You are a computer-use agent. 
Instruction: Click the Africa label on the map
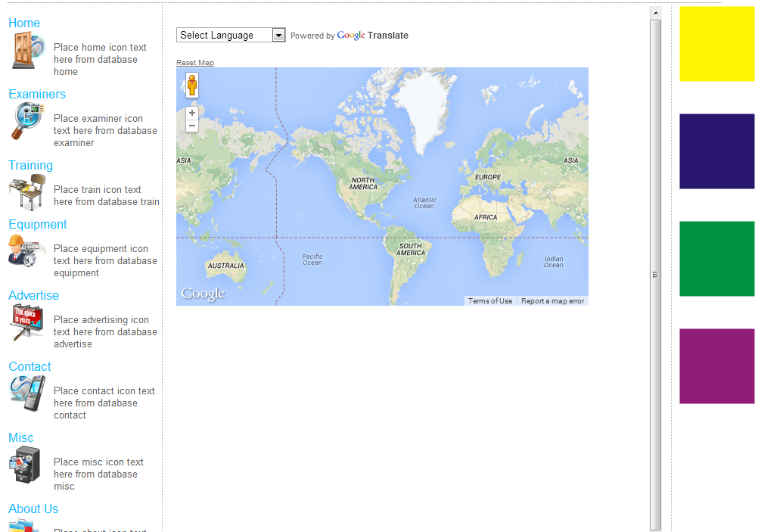(x=486, y=217)
